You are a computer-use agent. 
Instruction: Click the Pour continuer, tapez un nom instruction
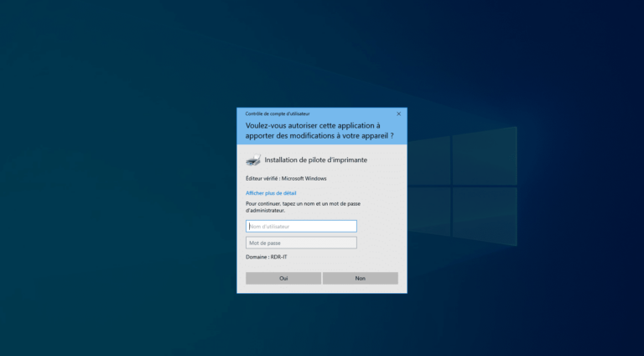(303, 207)
